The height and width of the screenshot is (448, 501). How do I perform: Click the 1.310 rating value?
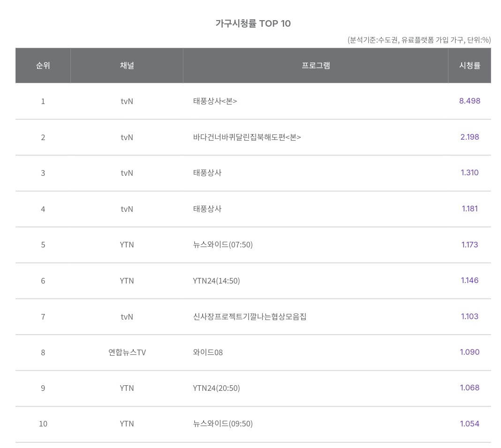coord(469,172)
